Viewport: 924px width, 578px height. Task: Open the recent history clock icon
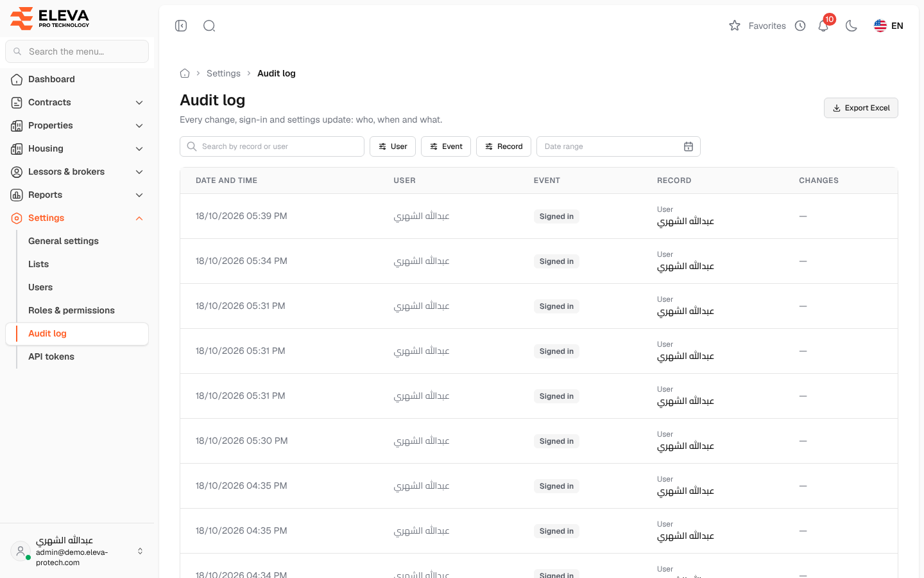[x=800, y=26]
